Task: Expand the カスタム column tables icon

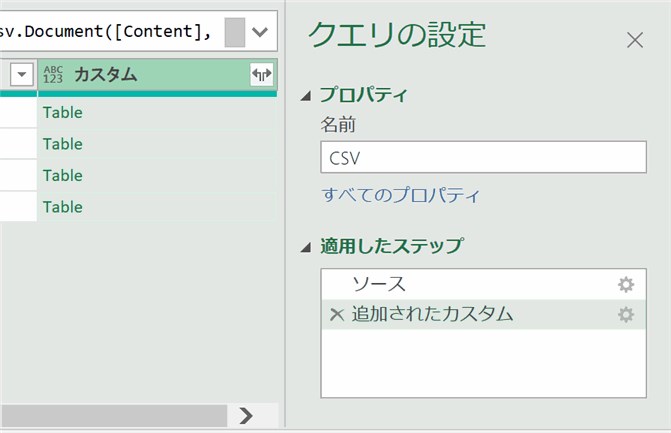Action: click(x=261, y=74)
